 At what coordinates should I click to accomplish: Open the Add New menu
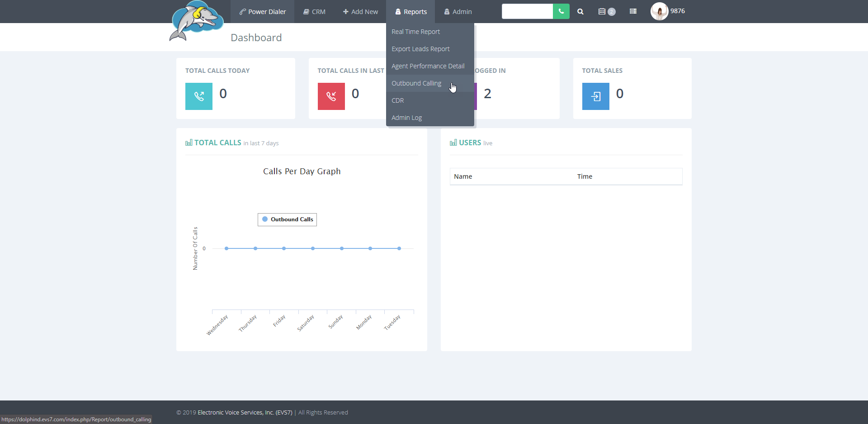360,12
